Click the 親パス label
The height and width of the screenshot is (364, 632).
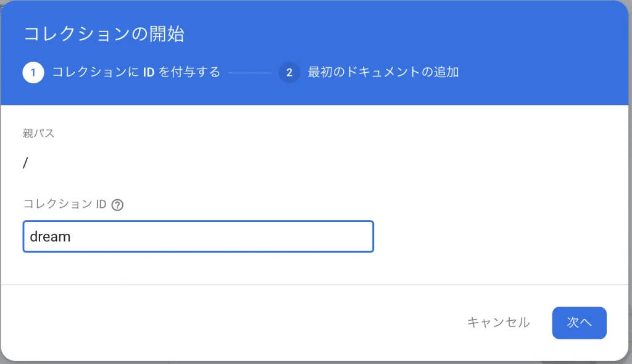pyautogui.click(x=38, y=133)
